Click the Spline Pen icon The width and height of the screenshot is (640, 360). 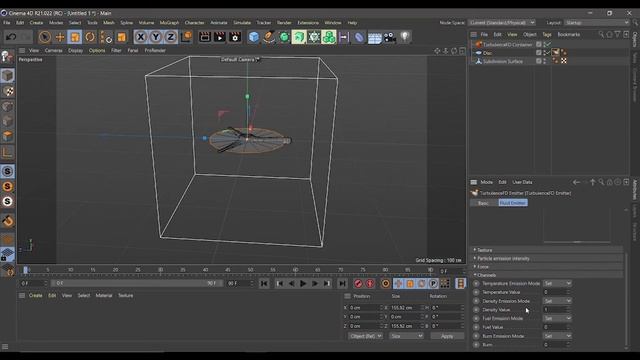click(x=269, y=37)
